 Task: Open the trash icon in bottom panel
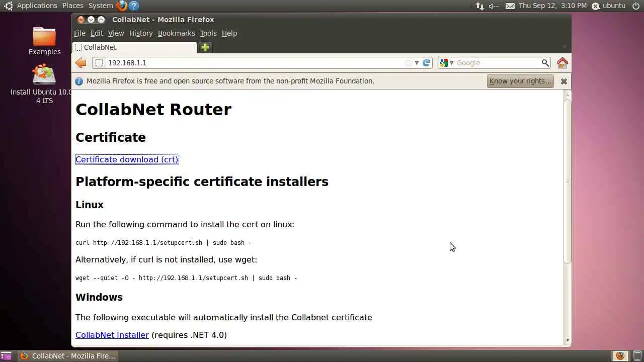click(637, 356)
